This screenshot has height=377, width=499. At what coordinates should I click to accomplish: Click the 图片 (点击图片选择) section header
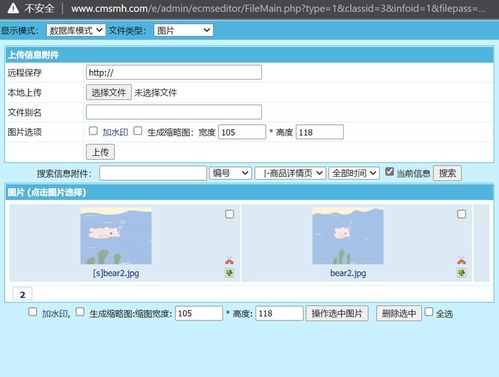249,192
